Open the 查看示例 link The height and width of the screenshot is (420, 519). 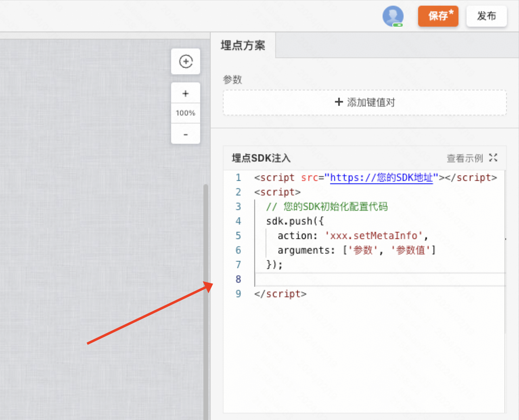[465, 158]
